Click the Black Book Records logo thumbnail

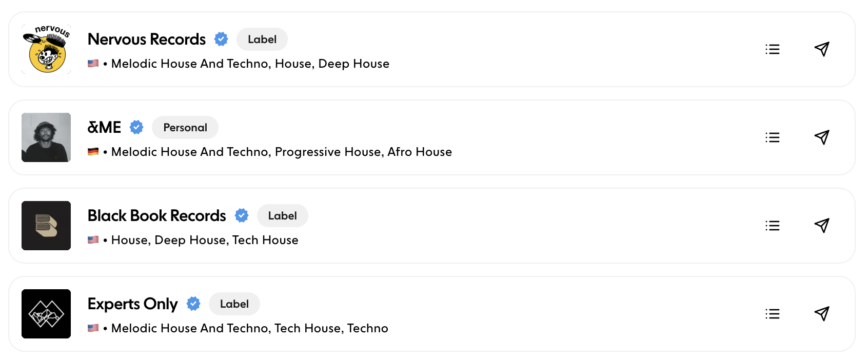(46, 226)
